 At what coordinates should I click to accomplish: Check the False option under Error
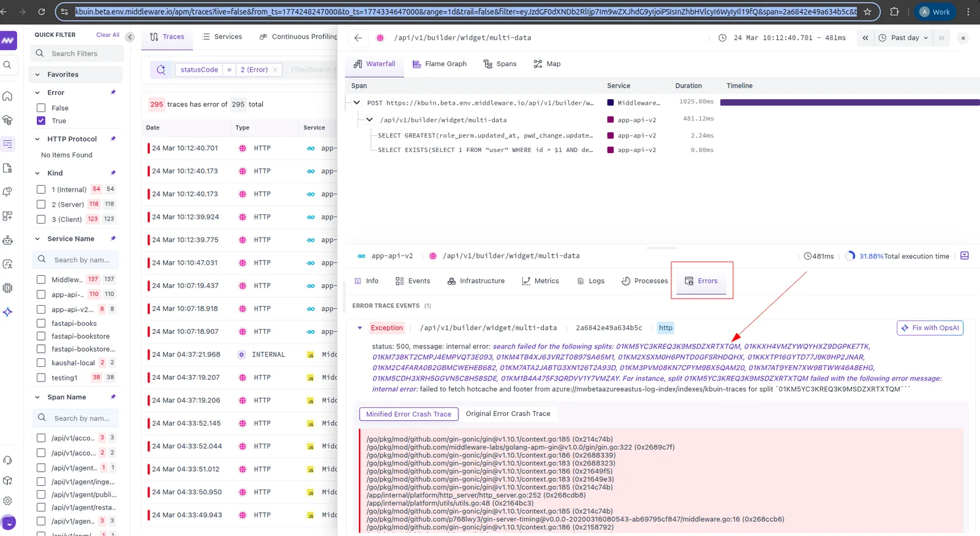pos(41,108)
